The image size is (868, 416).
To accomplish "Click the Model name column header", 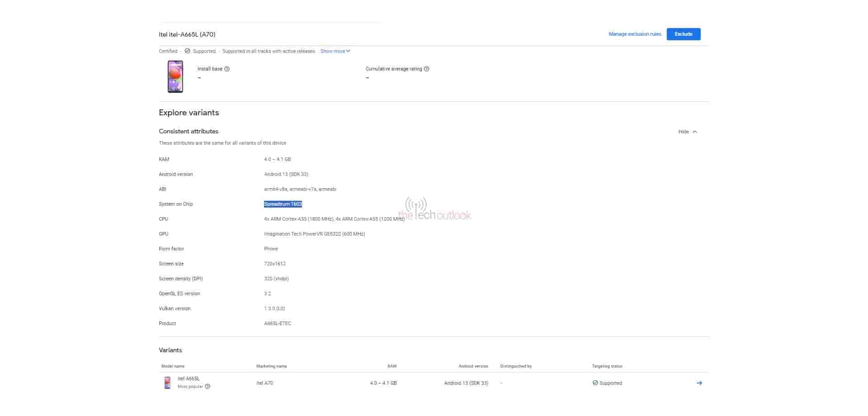I will [173, 366].
